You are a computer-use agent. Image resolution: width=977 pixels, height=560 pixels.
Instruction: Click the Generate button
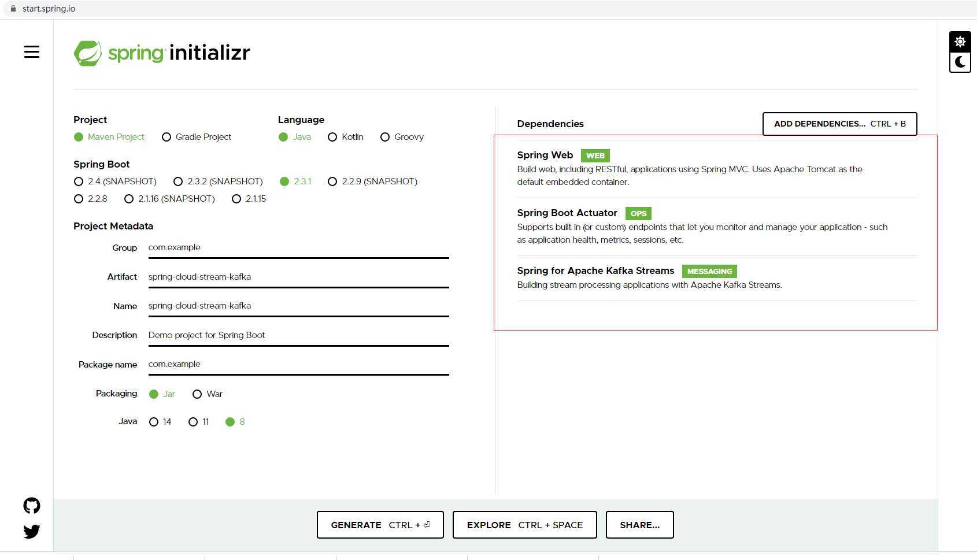(380, 525)
